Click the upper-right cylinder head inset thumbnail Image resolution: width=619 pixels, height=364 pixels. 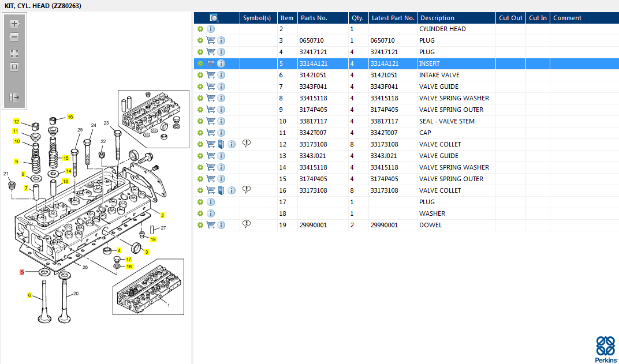pyautogui.click(x=154, y=119)
